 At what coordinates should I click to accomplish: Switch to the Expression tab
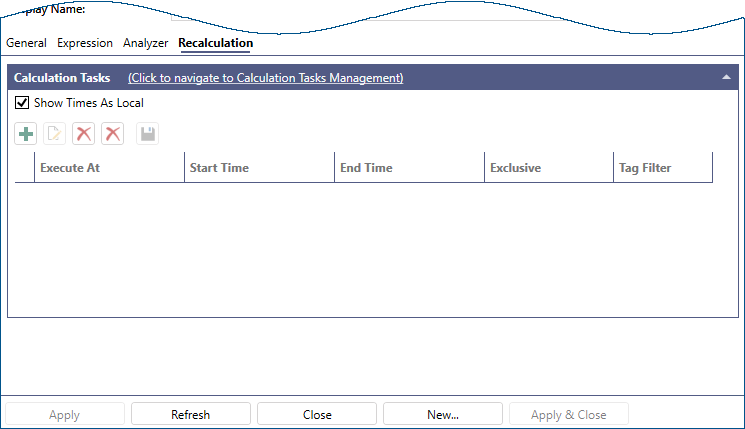pyautogui.click(x=85, y=43)
